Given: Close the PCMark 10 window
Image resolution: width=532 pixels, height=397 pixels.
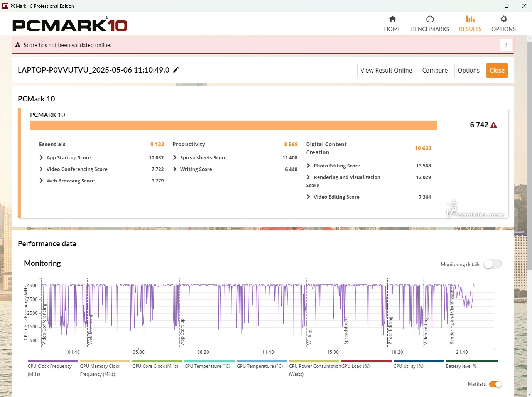Looking at the screenshot, I should [x=524, y=6].
